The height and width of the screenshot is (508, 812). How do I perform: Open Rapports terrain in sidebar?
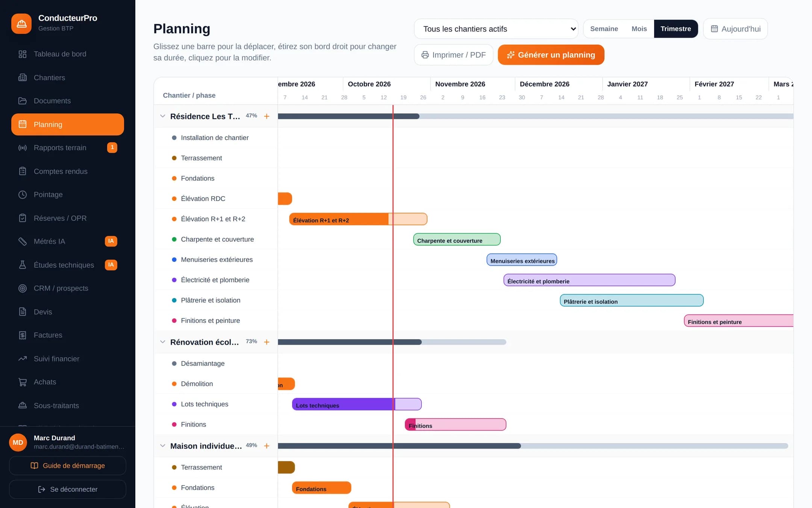coord(68,148)
